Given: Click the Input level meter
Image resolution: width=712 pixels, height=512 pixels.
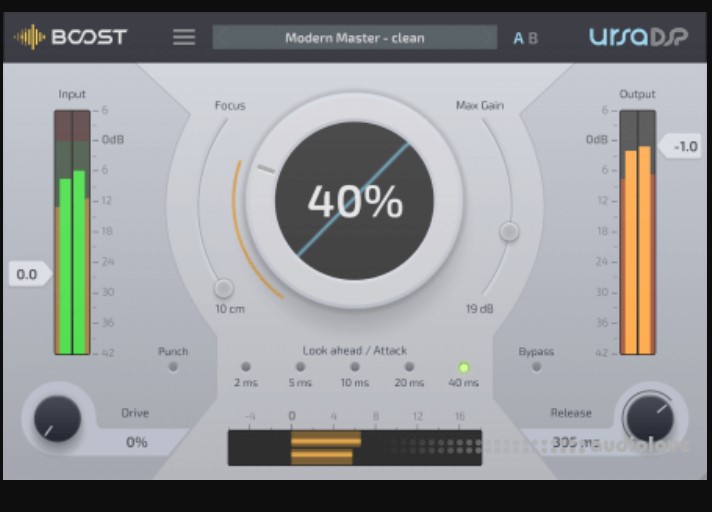Looking at the screenshot, I should 72,232.
